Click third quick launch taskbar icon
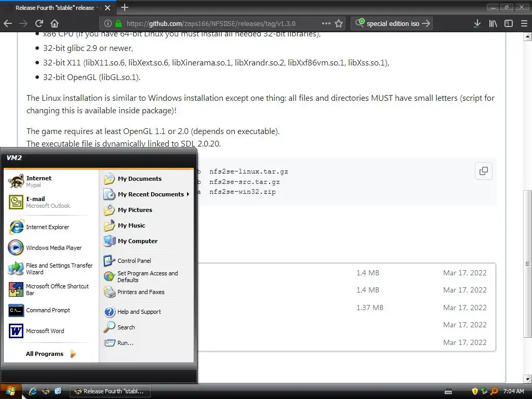This screenshot has width=532, height=399. 58,391
